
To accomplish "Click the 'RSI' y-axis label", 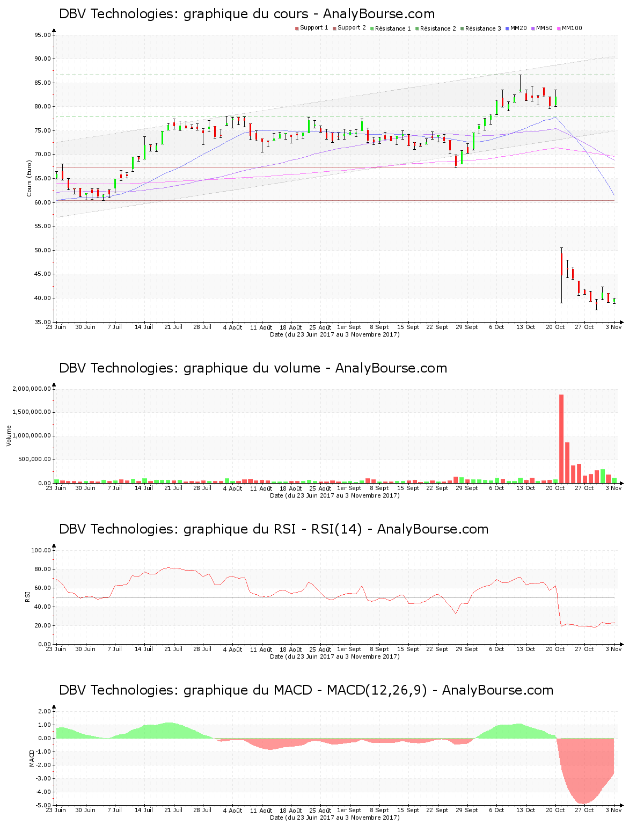I will (x=27, y=597).
